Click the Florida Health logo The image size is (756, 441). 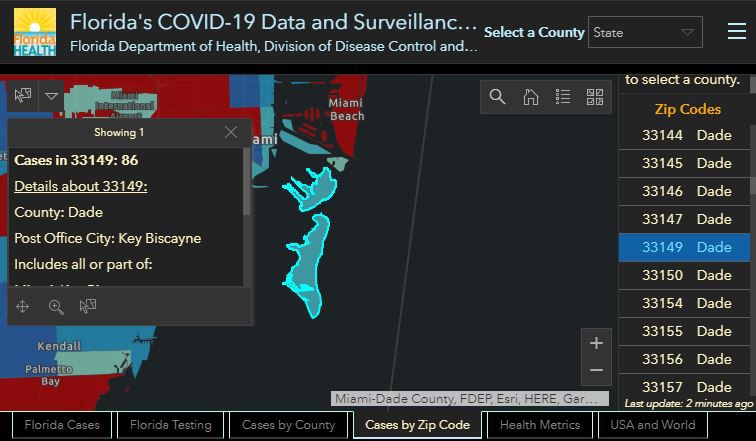coord(35,33)
